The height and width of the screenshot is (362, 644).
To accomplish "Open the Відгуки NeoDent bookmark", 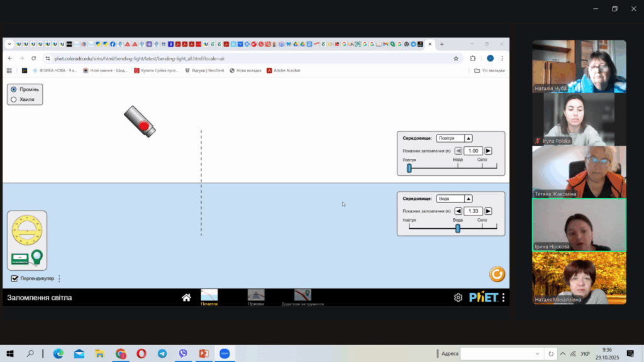I will (x=204, y=70).
